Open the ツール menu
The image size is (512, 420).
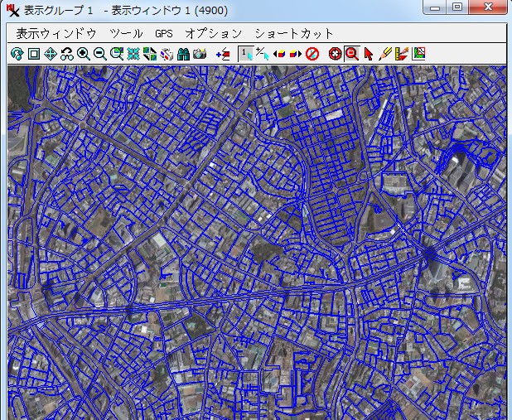(x=126, y=33)
